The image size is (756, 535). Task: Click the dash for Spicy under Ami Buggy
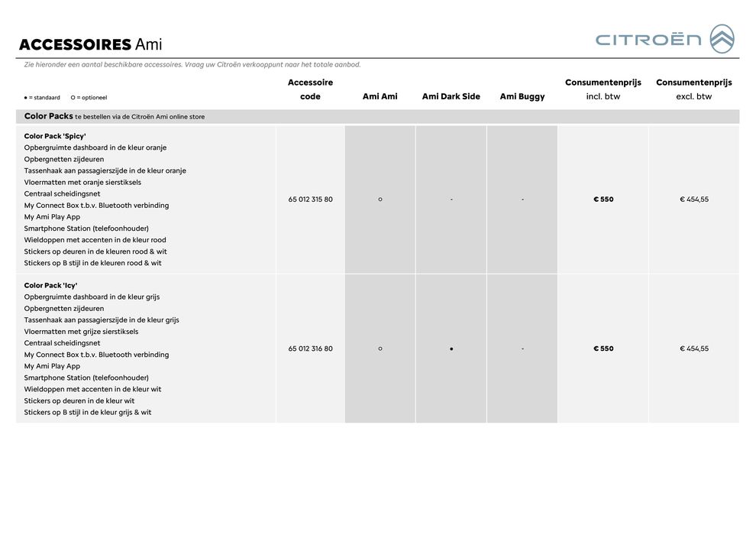tap(522, 199)
